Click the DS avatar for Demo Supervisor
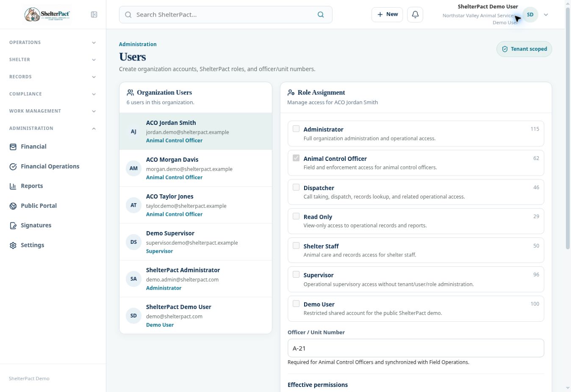571x392 pixels. tap(133, 242)
